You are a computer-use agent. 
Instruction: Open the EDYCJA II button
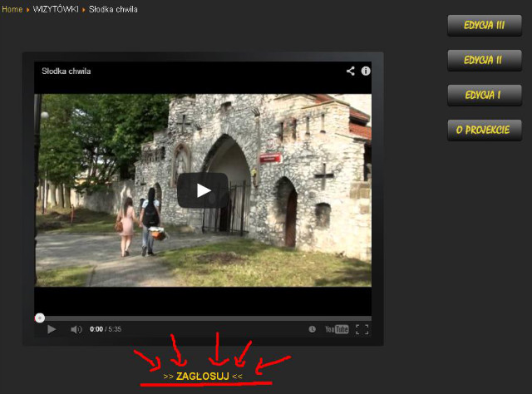[485, 61]
